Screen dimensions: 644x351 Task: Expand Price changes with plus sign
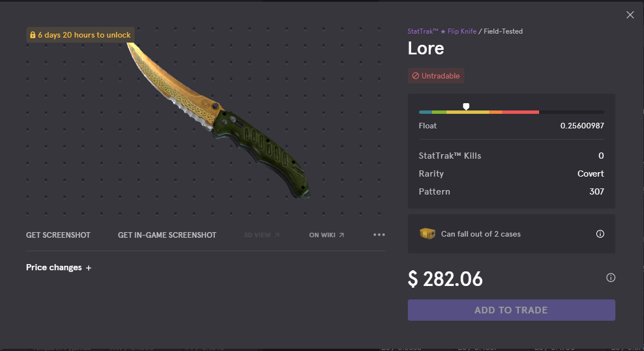[59, 267]
